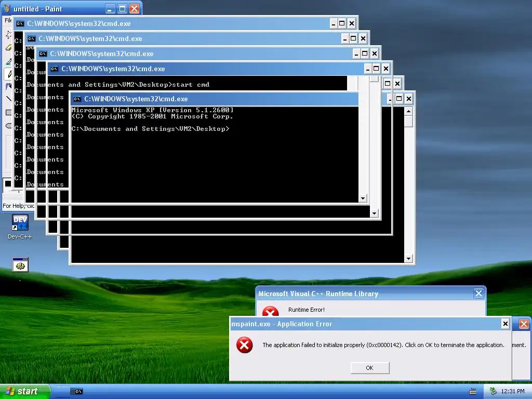The image size is (532, 399).
Task: Click the scroll-down arrow of the third cmd window
Action: tap(374, 214)
